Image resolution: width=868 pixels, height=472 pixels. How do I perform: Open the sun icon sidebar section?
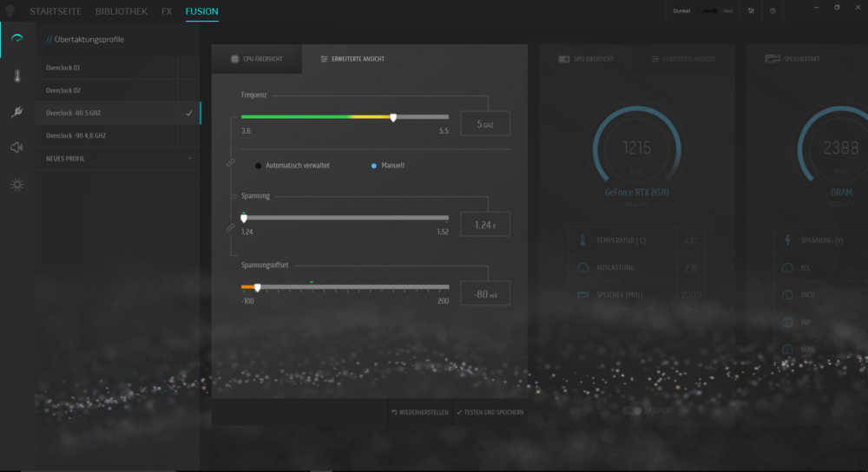(x=16, y=185)
